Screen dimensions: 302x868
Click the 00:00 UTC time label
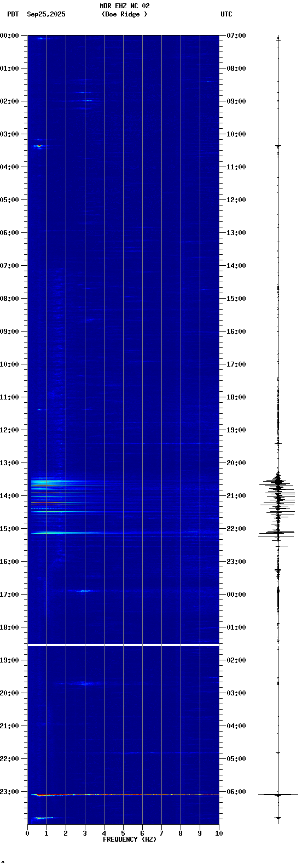[236, 595]
